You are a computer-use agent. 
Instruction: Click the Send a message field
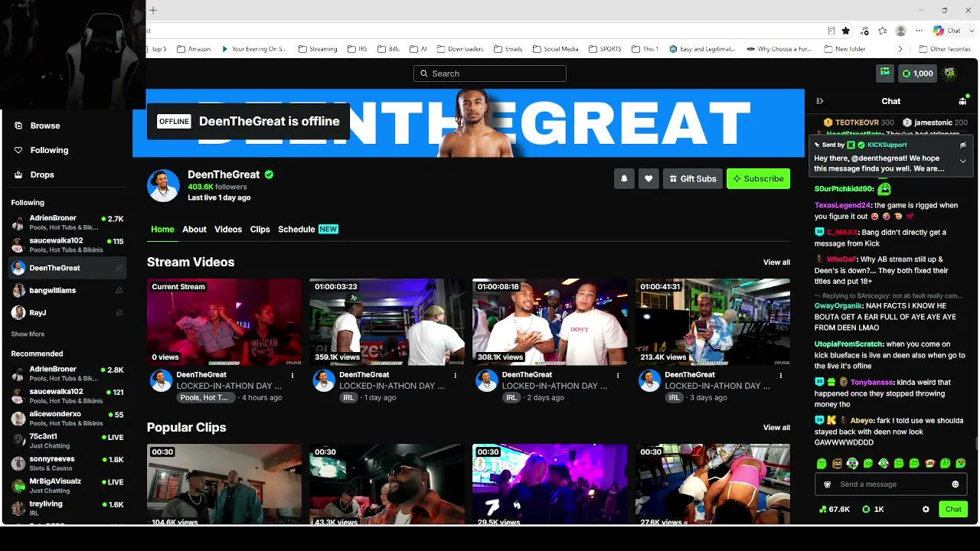coord(891,484)
